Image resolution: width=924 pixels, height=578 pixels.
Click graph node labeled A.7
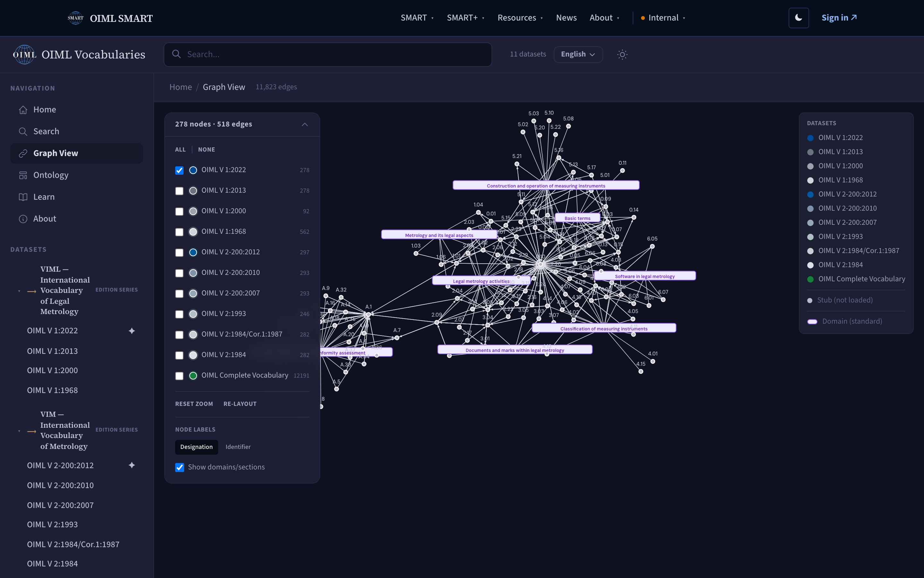[397, 337]
